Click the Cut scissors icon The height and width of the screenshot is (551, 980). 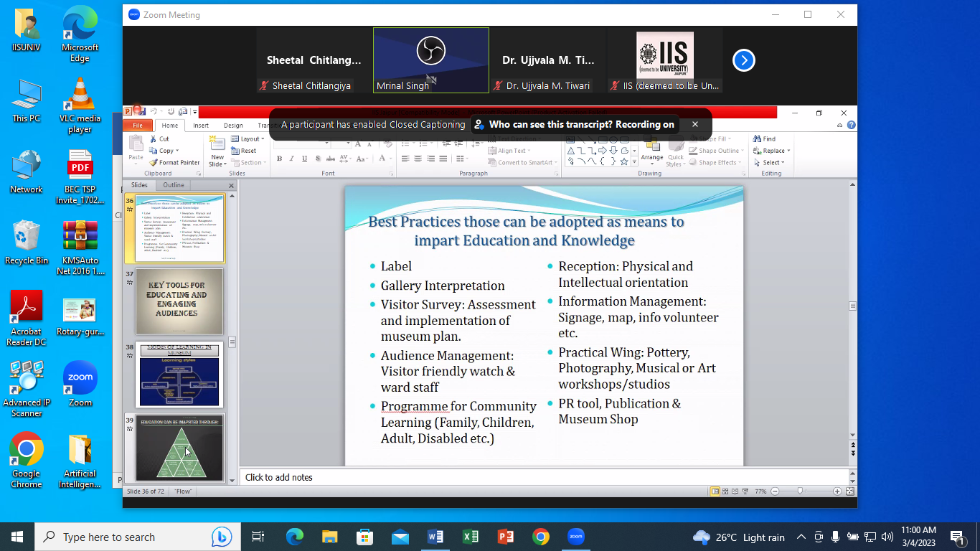[x=154, y=139]
